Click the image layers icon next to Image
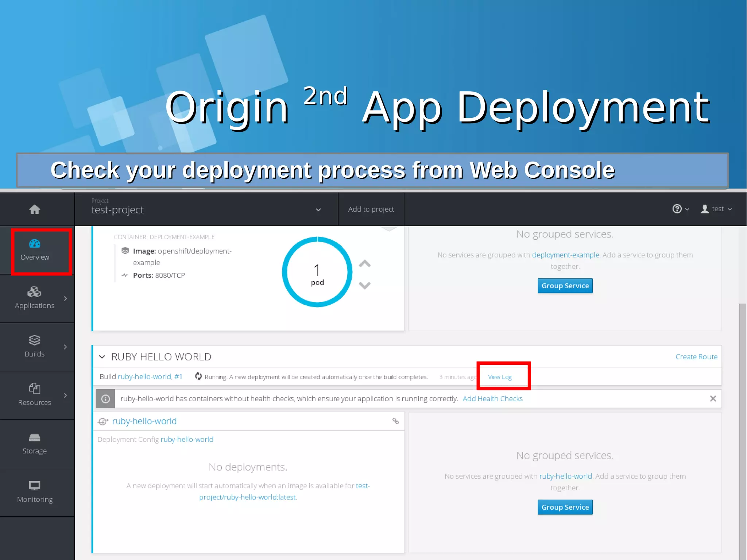747x560 pixels. click(125, 251)
